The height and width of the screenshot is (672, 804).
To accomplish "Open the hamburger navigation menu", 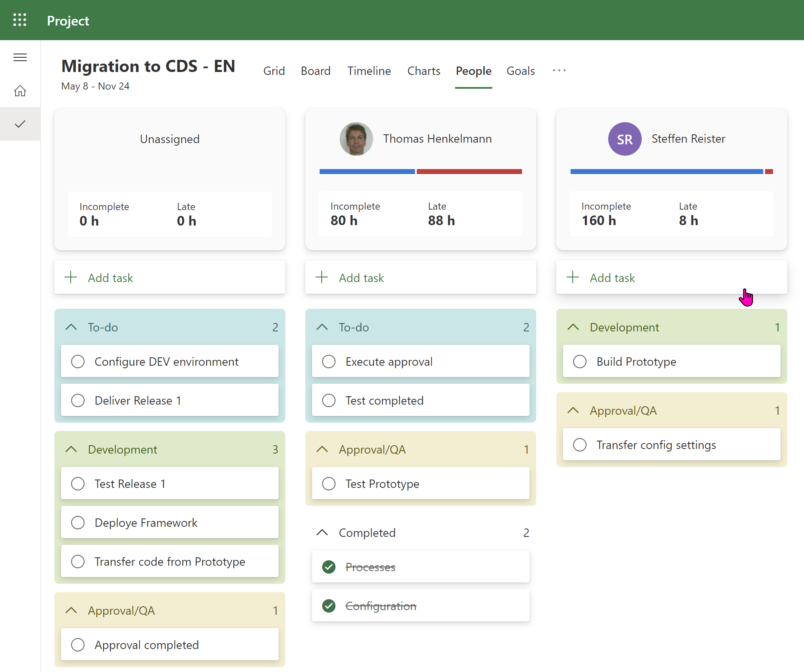I will point(20,57).
